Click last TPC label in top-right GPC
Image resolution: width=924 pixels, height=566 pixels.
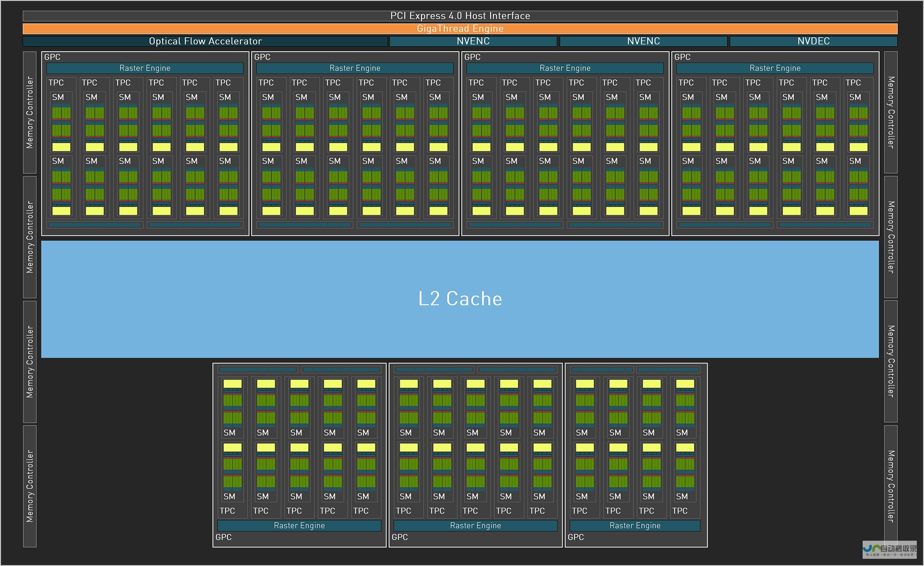click(x=853, y=83)
